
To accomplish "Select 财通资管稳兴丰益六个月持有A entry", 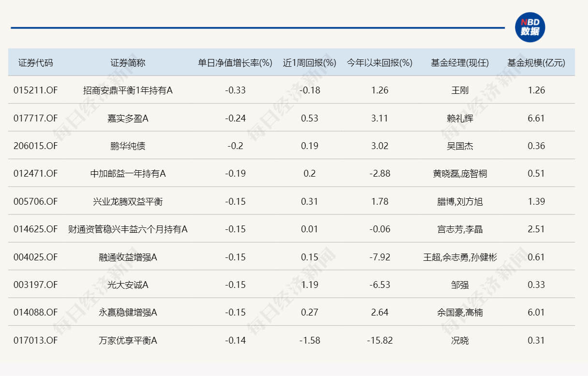I will coord(128,229).
